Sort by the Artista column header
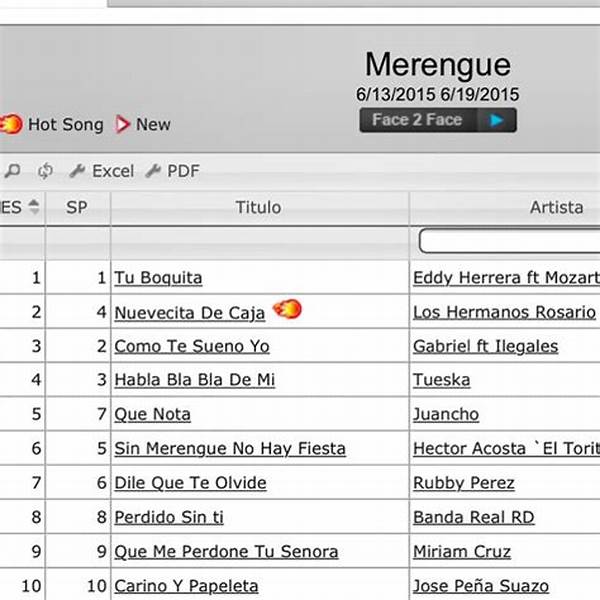This screenshot has width=600, height=600. (556, 207)
